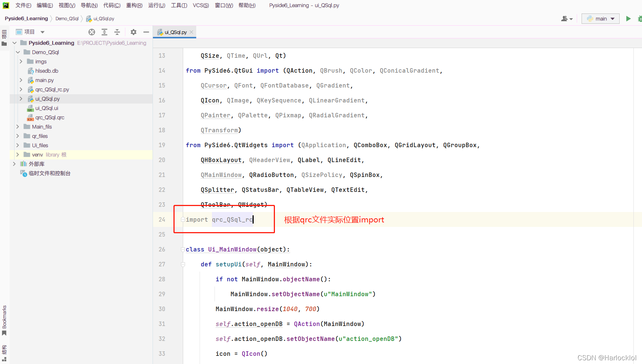
Task: Click the Expand All icon in project panel
Action: 104,32
